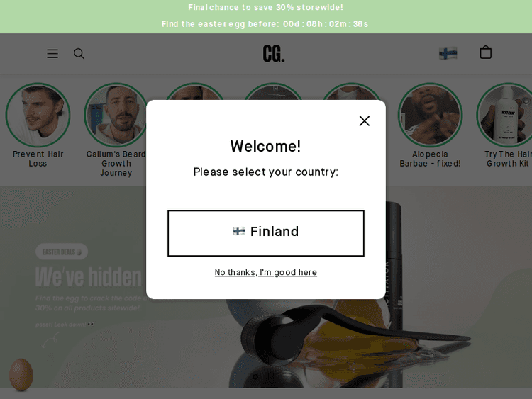532x399 pixels.
Task: Click the Alopecia Barbae - fixed! label
Action: point(430,159)
